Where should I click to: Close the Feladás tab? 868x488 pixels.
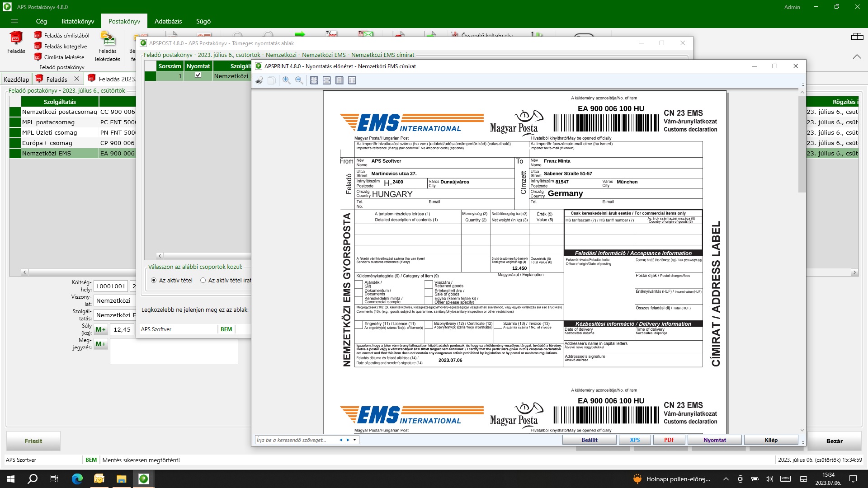[77, 79]
